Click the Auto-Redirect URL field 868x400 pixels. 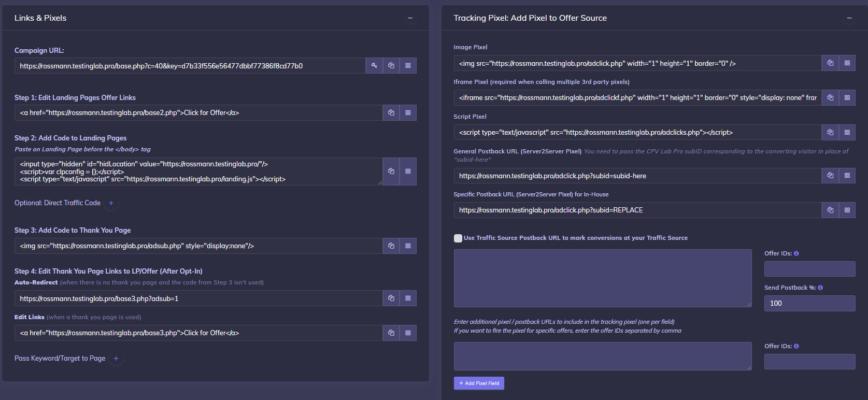198,298
